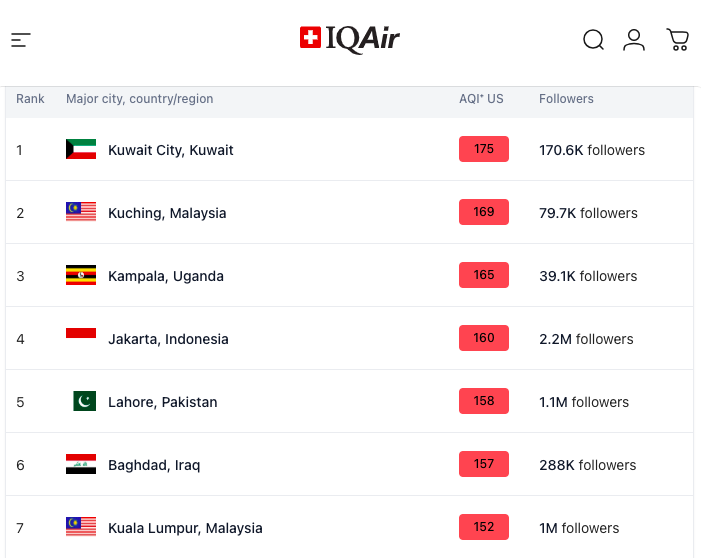Open the search magnifier icon
Image resolution: width=701 pixels, height=558 pixels.
click(594, 40)
